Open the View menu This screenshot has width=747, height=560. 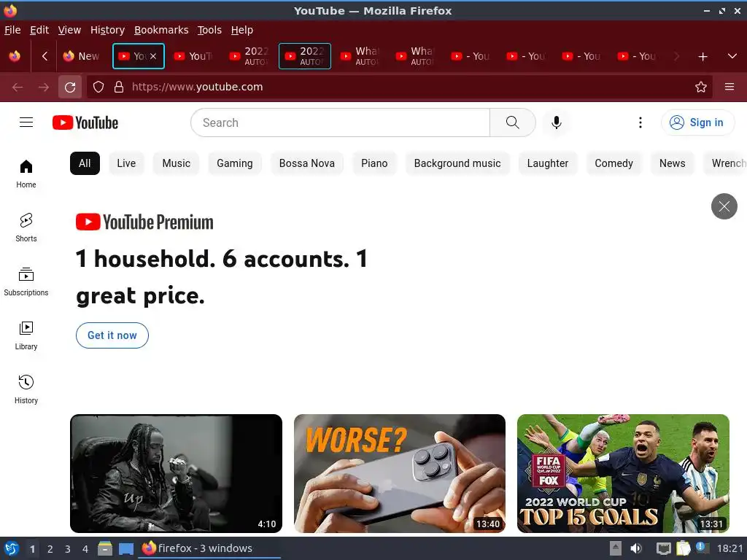pos(69,30)
